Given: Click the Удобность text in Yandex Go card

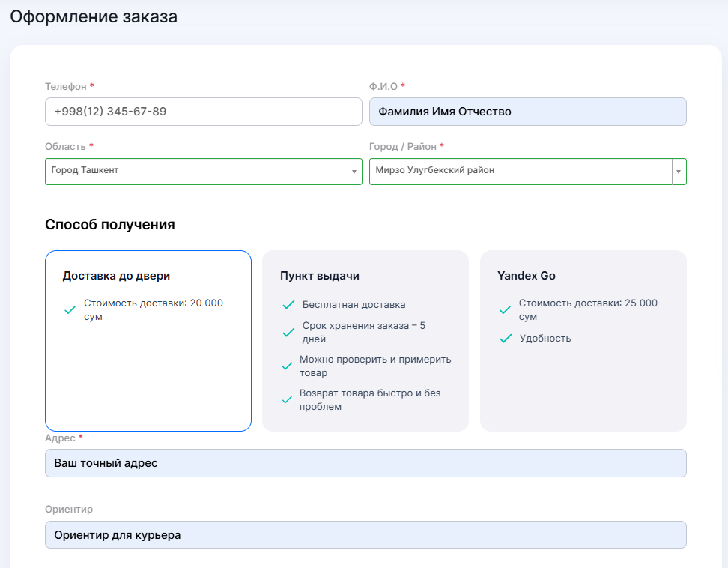Looking at the screenshot, I should pyautogui.click(x=545, y=338).
